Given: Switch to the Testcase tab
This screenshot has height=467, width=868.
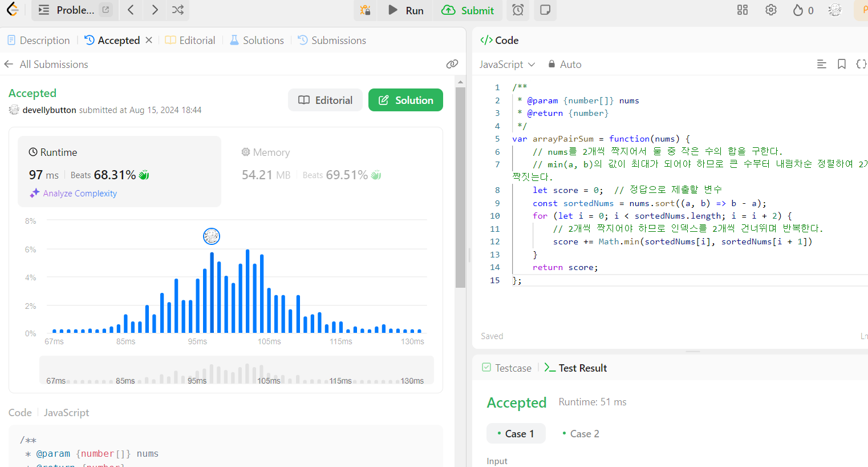Looking at the screenshot, I should (506, 368).
